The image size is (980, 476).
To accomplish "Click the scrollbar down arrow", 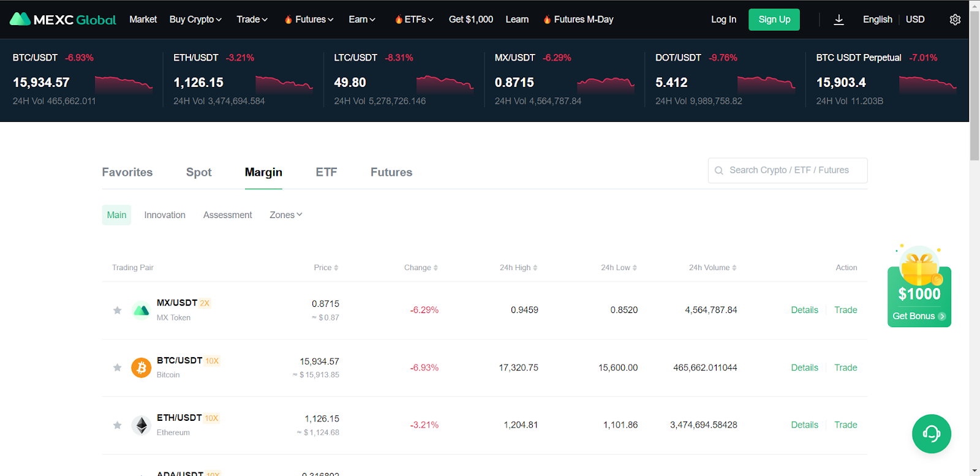I will click(974, 470).
